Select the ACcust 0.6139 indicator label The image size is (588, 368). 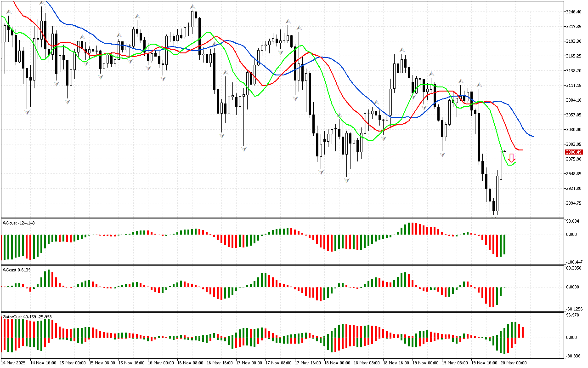(17, 270)
